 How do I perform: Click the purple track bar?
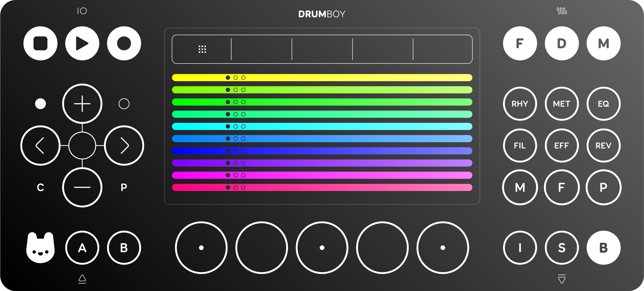[x=322, y=163]
